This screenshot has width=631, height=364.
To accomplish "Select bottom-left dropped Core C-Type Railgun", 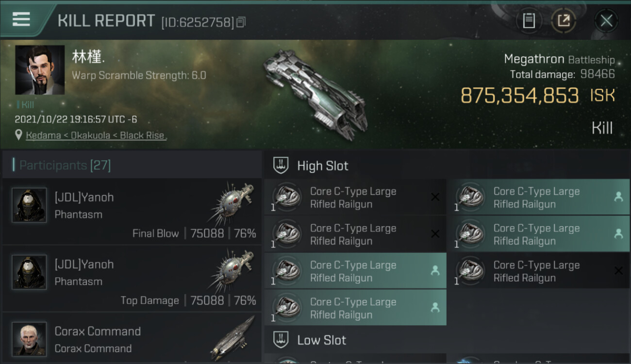I will [355, 308].
